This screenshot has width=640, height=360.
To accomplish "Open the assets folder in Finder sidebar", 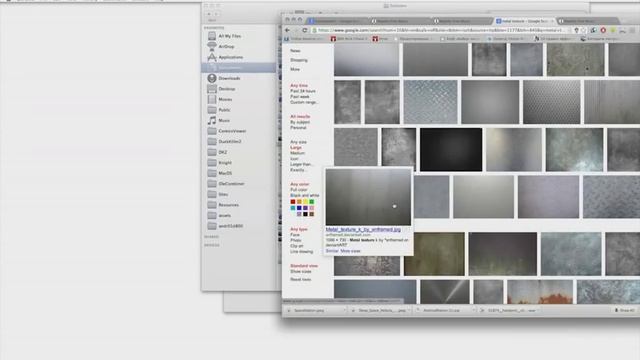I will point(224,216).
